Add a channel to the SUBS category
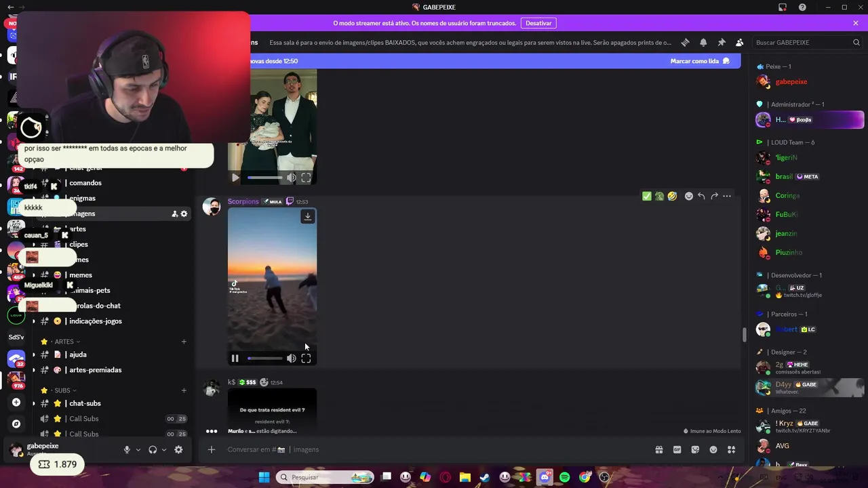868x488 pixels. 184,390
